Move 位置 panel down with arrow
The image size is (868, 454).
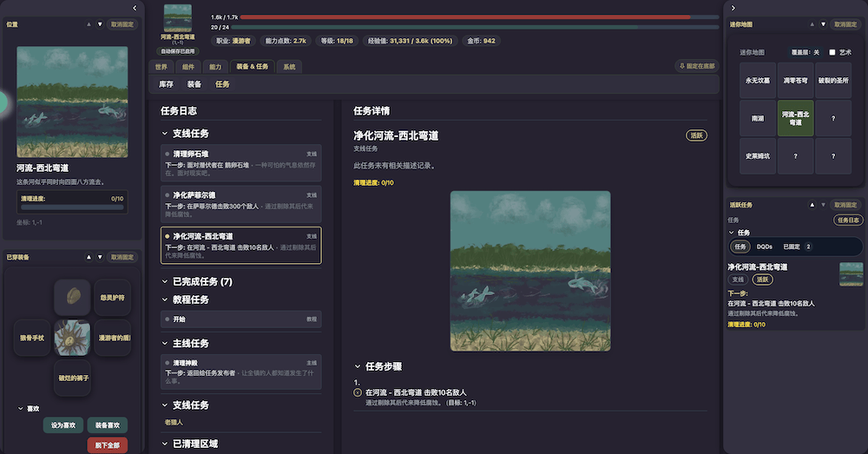click(100, 24)
